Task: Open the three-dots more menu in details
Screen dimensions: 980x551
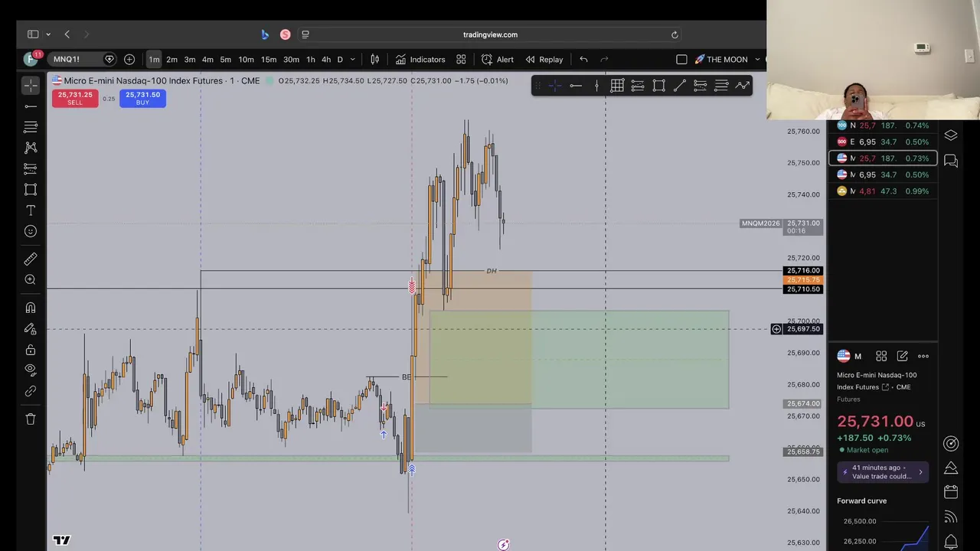Action: [923, 356]
